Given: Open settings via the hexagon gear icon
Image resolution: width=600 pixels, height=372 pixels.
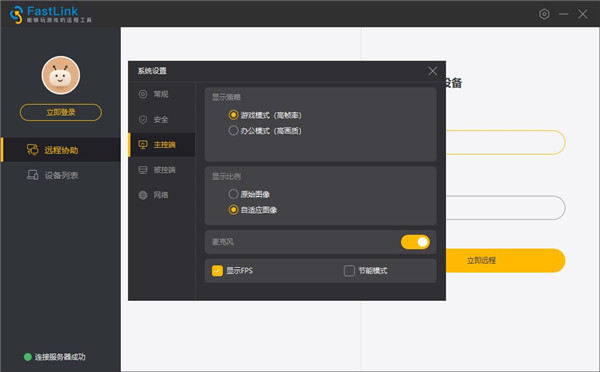Looking at the screenshot, I should click(544, 14).
